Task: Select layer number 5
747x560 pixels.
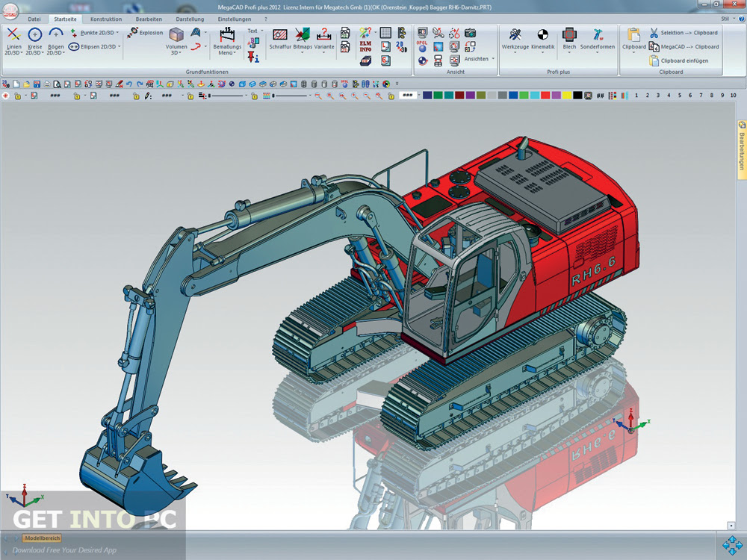Action: coord(679,96)
